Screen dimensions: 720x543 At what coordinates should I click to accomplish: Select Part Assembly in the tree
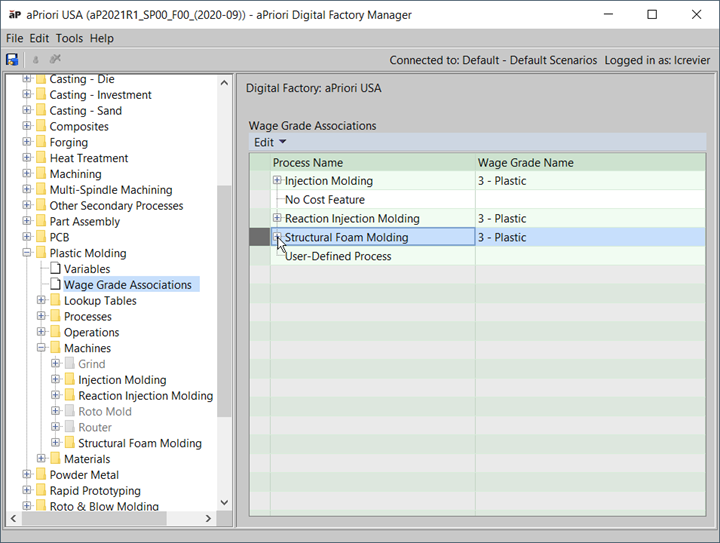tap(84, 222)
